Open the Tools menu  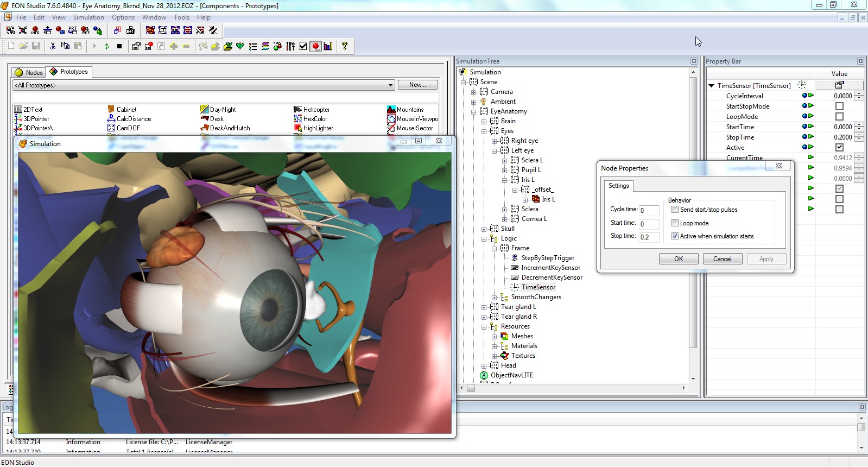[181, 17]
